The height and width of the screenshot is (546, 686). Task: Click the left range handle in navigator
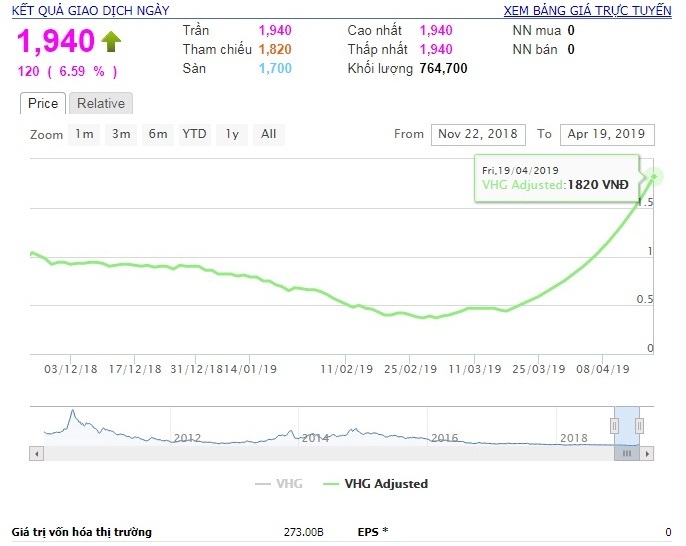614,426
